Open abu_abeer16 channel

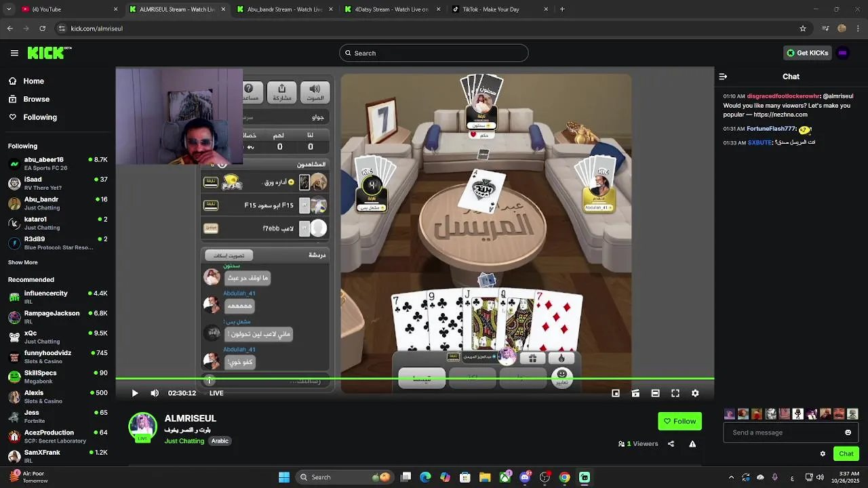(58, 163)
